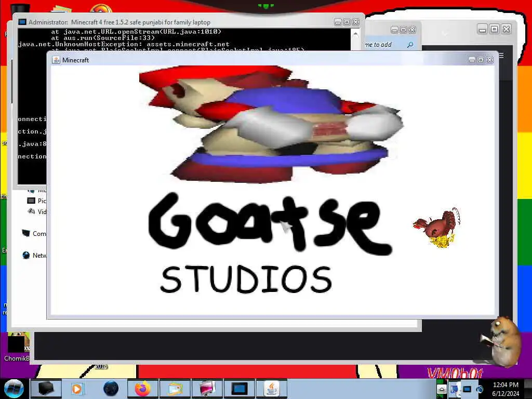Close the Minecraft window

pyautogui.click(x=489, y=60)
